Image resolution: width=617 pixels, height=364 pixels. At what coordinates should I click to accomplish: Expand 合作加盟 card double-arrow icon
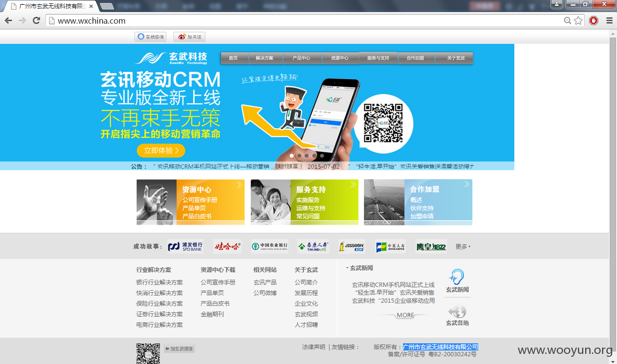click(467, 185)
